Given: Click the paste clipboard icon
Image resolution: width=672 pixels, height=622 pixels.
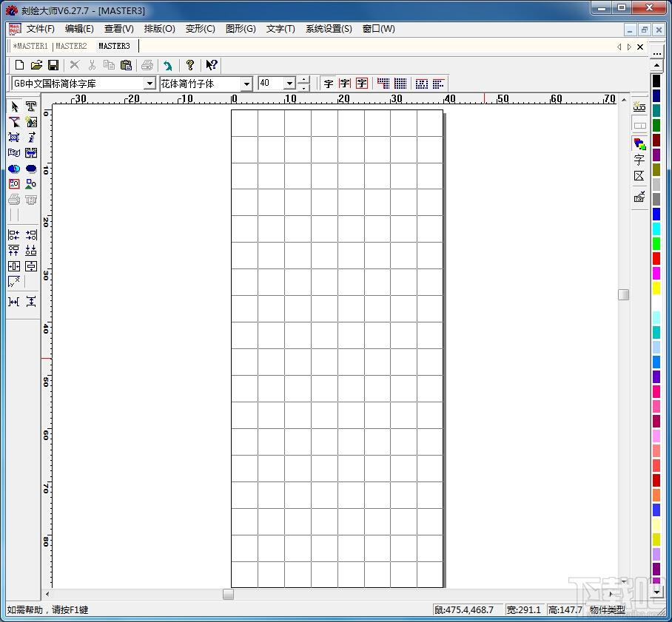Looking at the screenshot, I should (x=126, y=65).
